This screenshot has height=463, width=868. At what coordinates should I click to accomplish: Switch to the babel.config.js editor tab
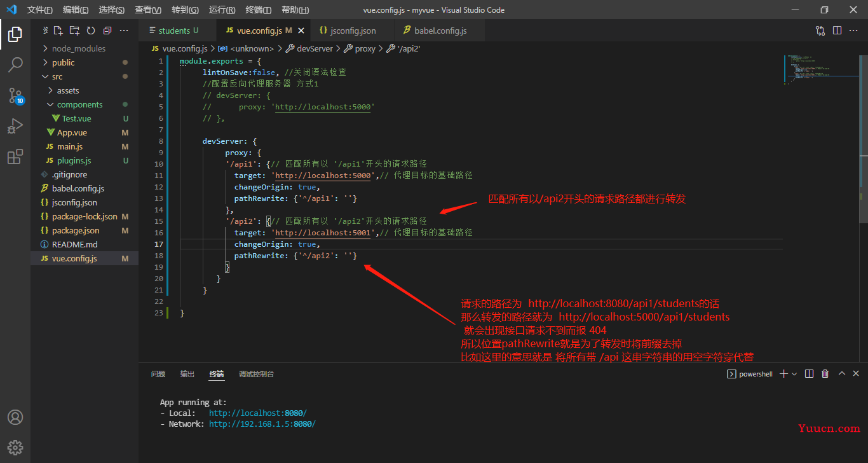point(440,31)
